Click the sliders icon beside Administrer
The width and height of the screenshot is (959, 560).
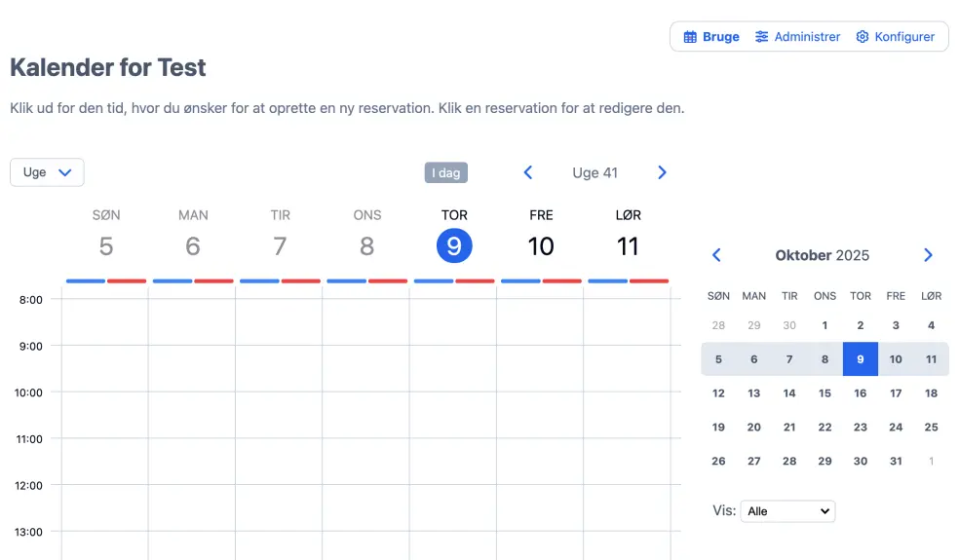[x=762, y=37]
